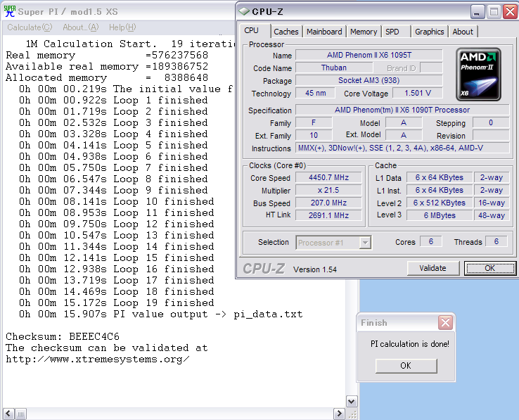Viewport: 519px width, 420px height.
Task: Click the xtremesystems.org URL text
Action: (x=98, y=359)
